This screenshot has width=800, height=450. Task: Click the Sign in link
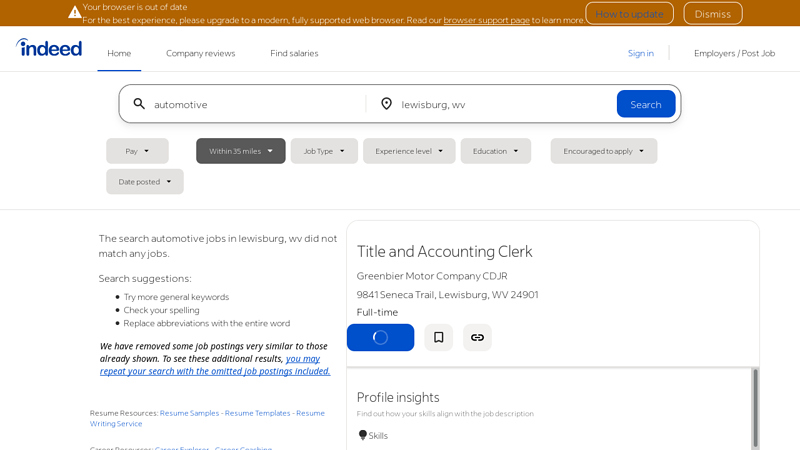coord(640,53)
